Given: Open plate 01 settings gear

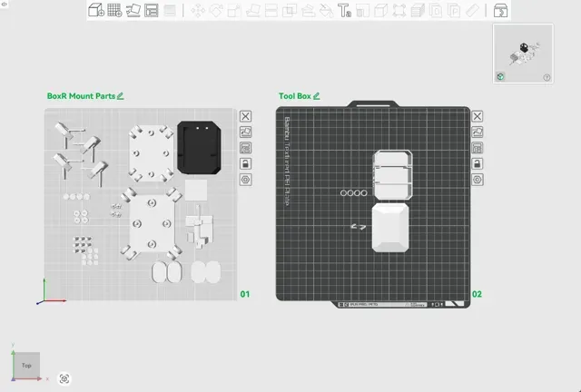Looking at the screenshot, I should pyautogui.click(x=245, y=180).
